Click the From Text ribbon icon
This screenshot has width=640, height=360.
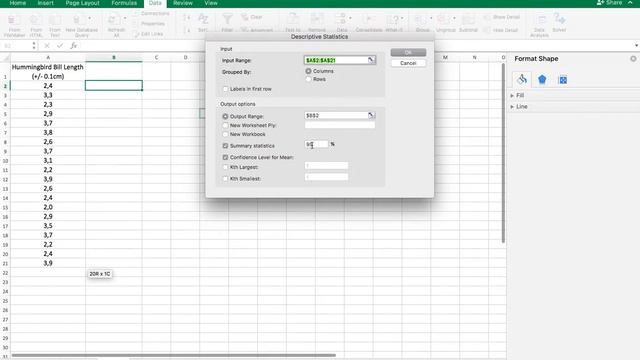(x=55, y=20)
